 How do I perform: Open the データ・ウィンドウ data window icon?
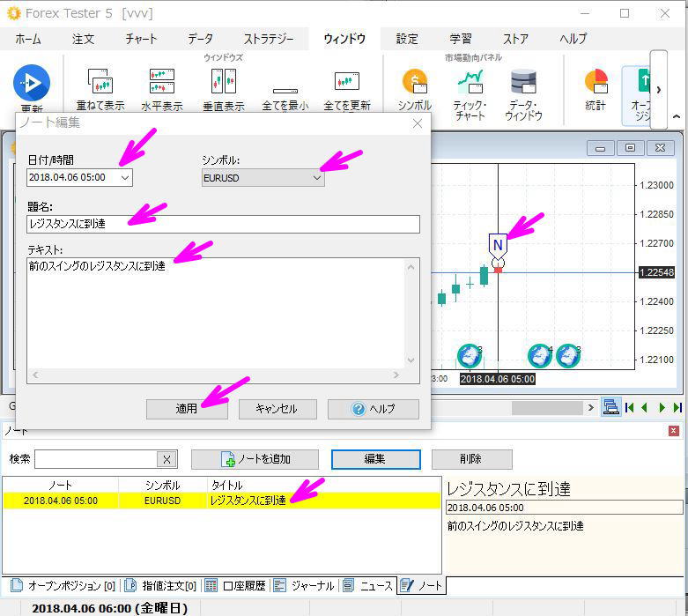click(x=523, y=82)
